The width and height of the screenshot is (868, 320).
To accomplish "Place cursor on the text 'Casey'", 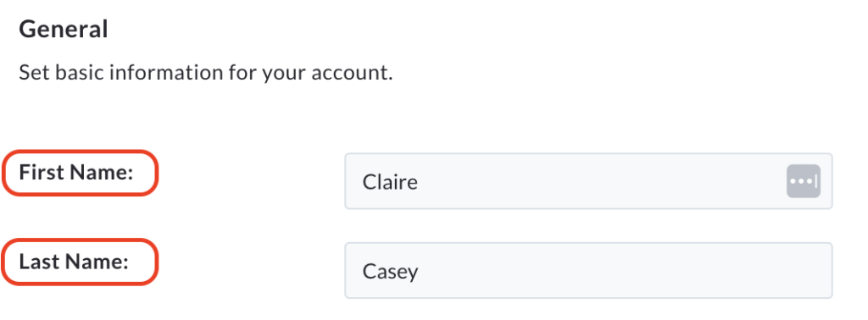I will click(x=390, y=272).
